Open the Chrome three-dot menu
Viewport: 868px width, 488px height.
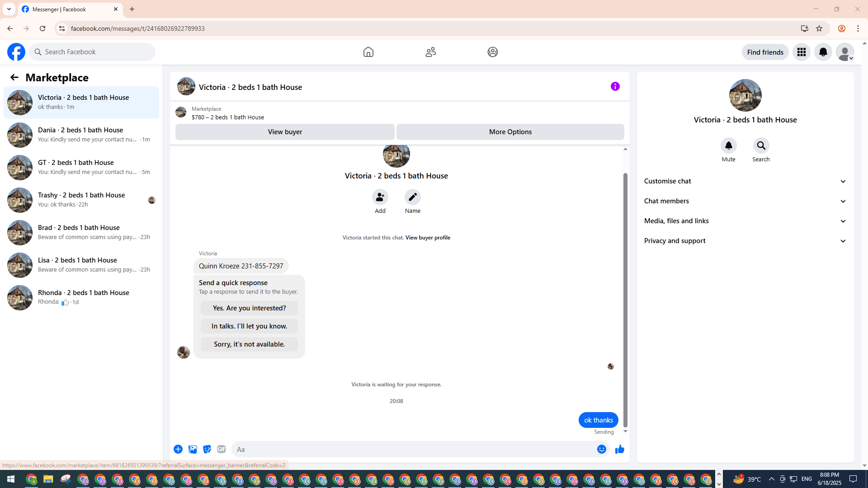click(858, 28)
